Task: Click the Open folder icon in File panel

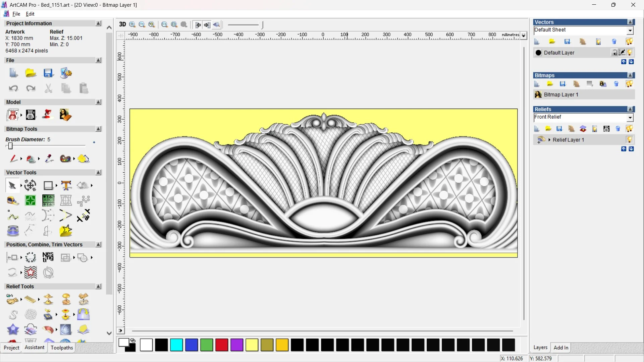Action: coord(31,73)
